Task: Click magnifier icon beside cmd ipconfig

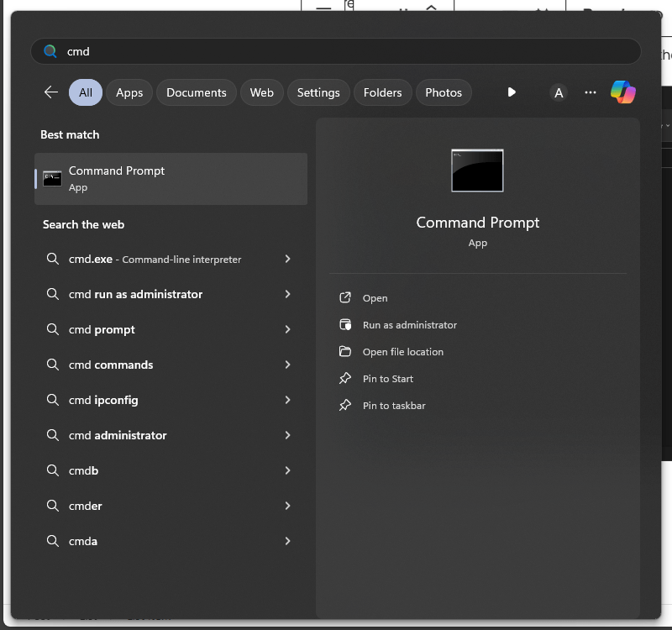Action: coord(53,400)
